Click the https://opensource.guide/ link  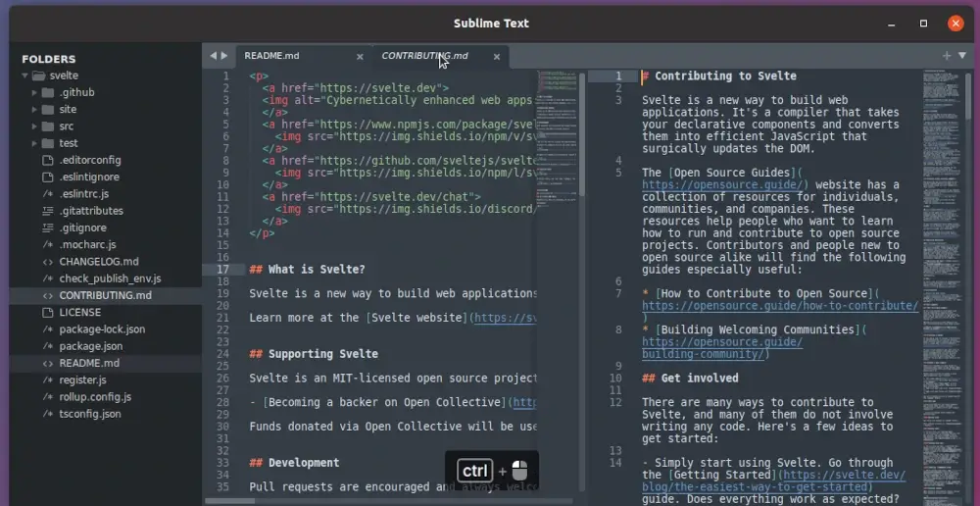[x=721, y=184]
